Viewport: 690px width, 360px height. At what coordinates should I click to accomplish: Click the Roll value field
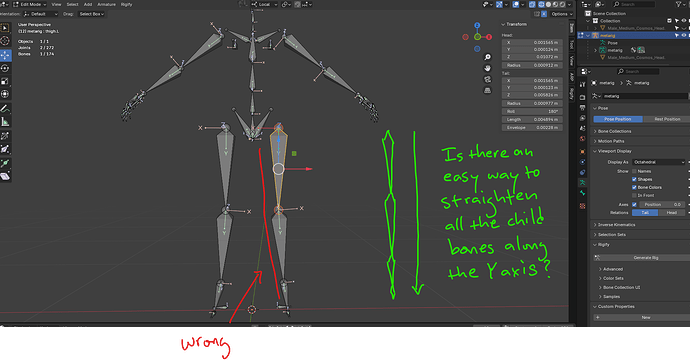532,111
